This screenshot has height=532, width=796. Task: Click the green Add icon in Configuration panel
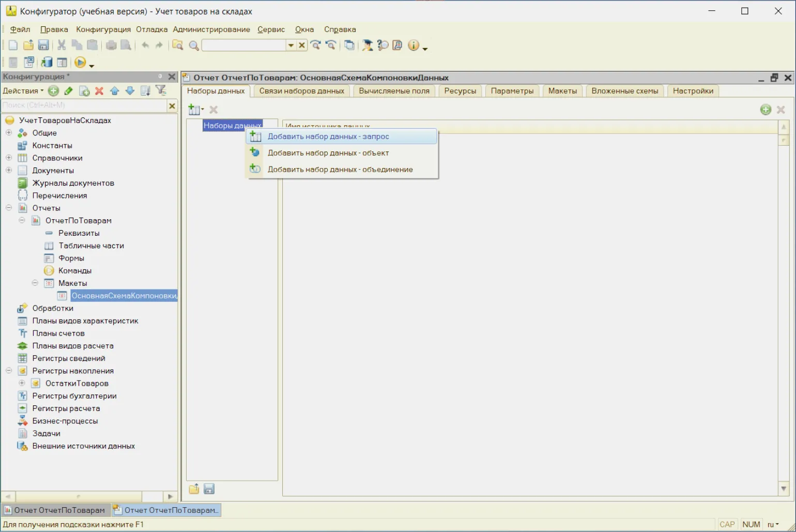(53, 91)
